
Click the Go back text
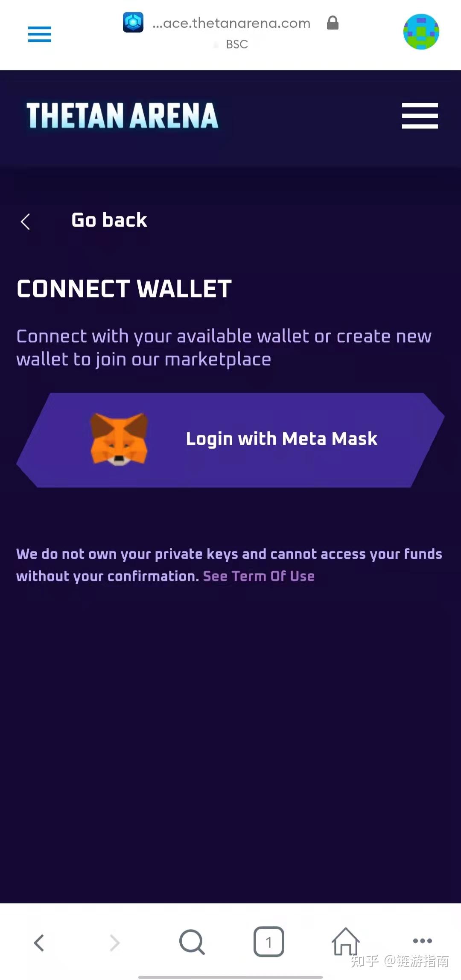(x=109, y=220)
